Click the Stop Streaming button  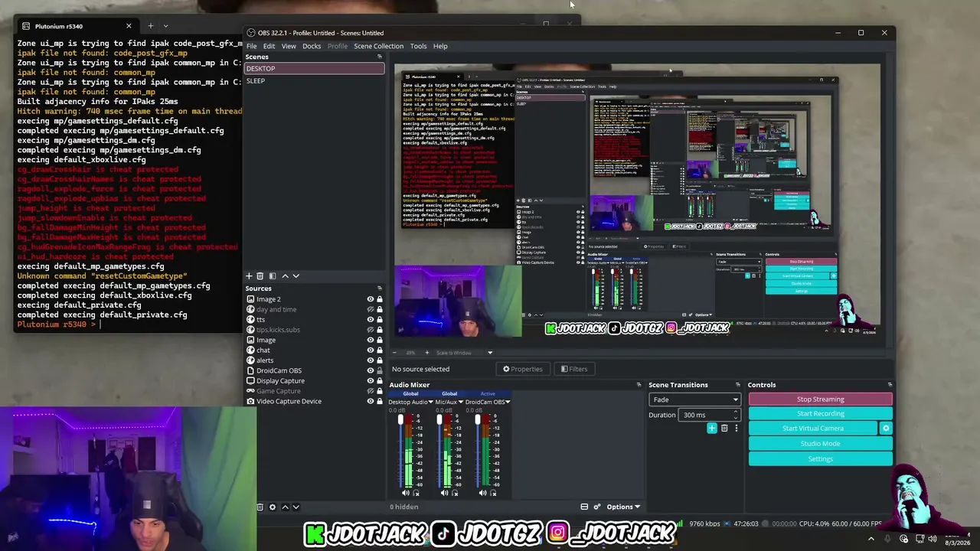[820, 399]
